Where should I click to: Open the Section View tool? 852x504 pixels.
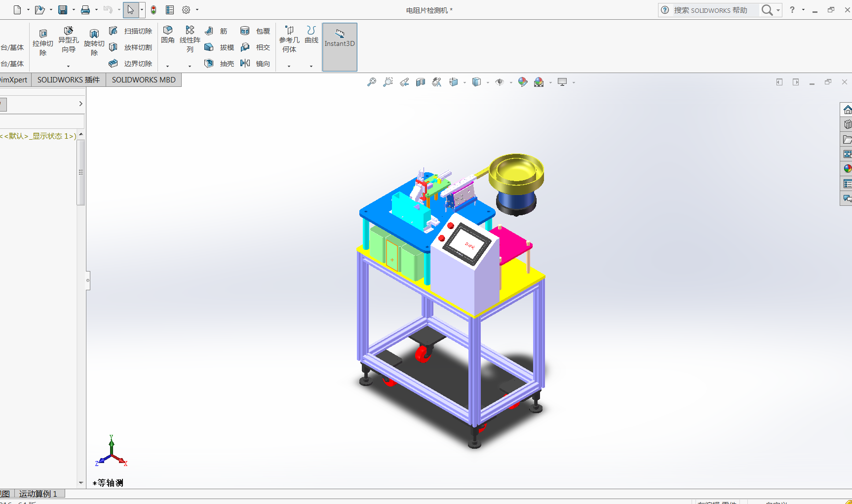tap(421, 82)
